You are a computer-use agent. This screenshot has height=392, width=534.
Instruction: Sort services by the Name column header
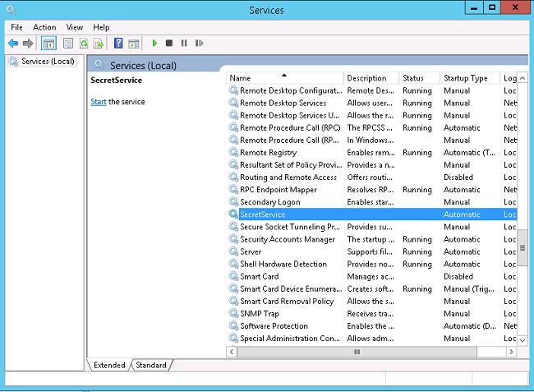[283, 78]
